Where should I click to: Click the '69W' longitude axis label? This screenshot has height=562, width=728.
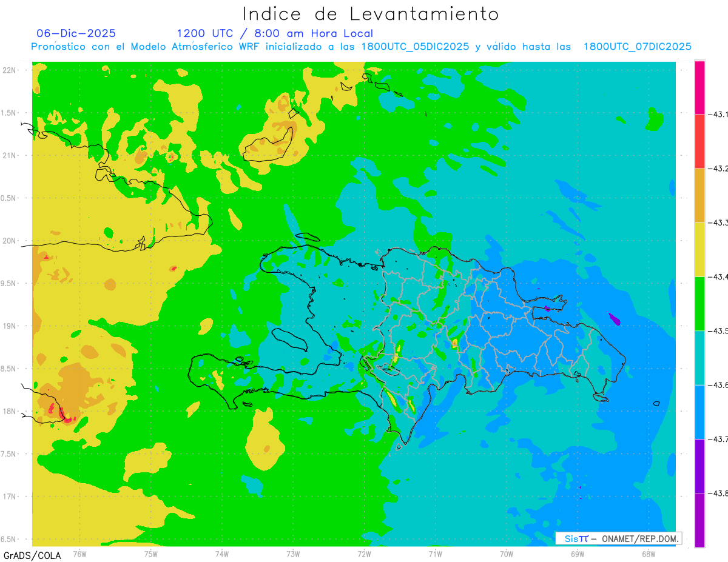pos(578,554)
